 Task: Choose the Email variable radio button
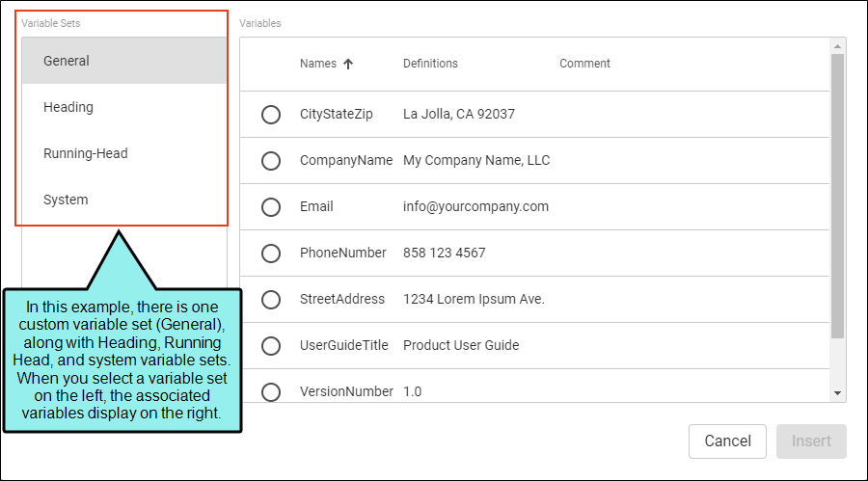coord(271,207)
